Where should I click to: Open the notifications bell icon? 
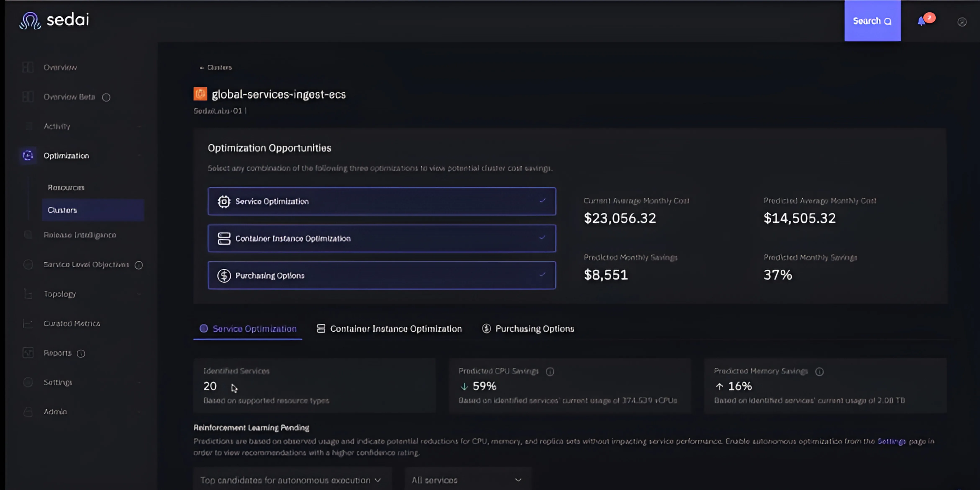pos(921,21)
